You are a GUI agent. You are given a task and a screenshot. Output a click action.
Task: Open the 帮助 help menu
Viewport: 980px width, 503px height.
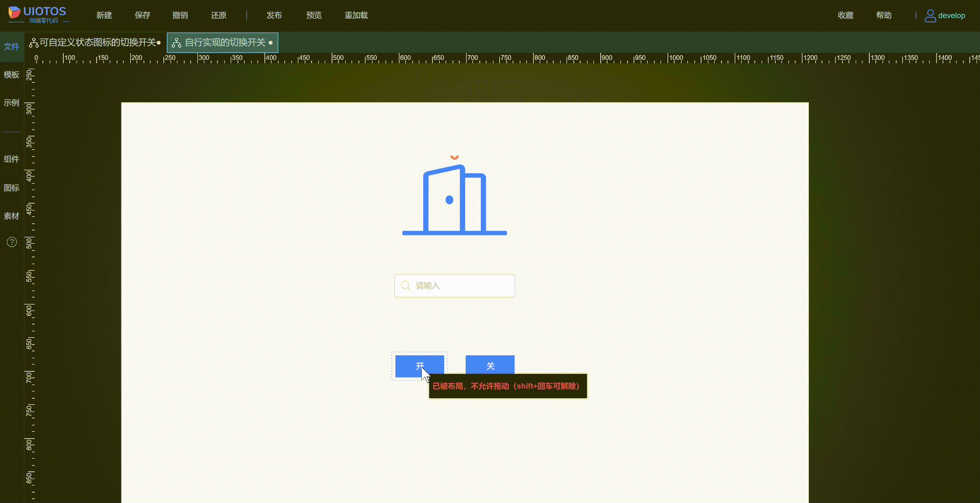point(884,15)
